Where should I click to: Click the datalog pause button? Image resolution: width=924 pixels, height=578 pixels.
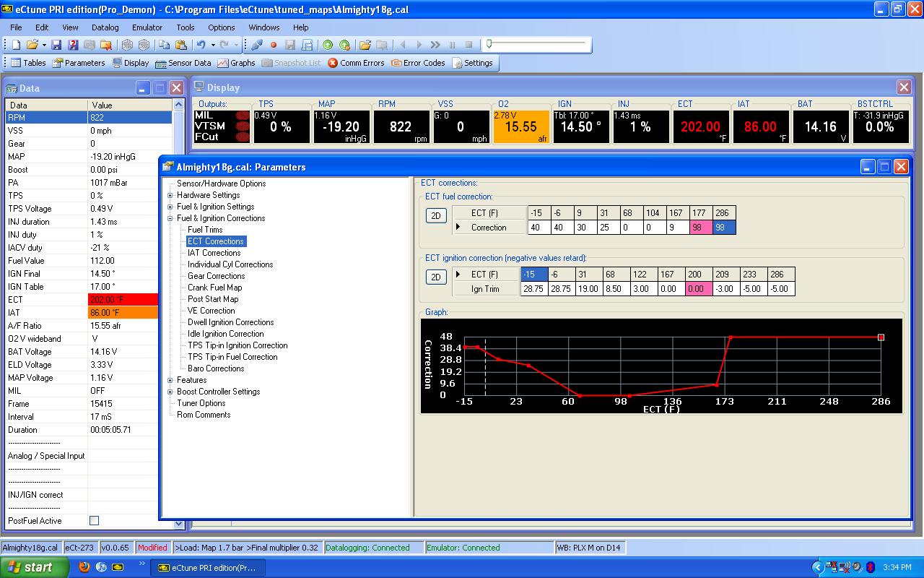tap(453, 45)
